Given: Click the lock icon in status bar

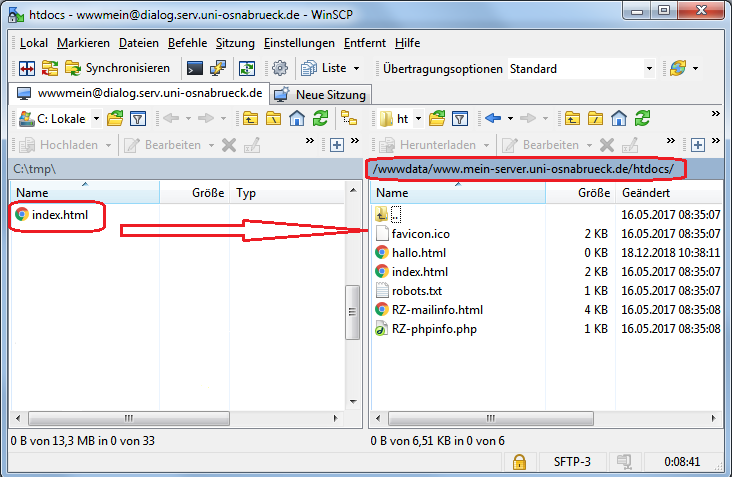Looking at the screenshot, I should point(519,461).
